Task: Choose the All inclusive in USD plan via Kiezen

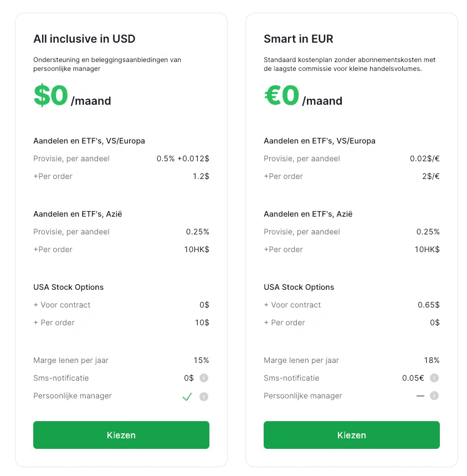Action: tap(121, 435)
